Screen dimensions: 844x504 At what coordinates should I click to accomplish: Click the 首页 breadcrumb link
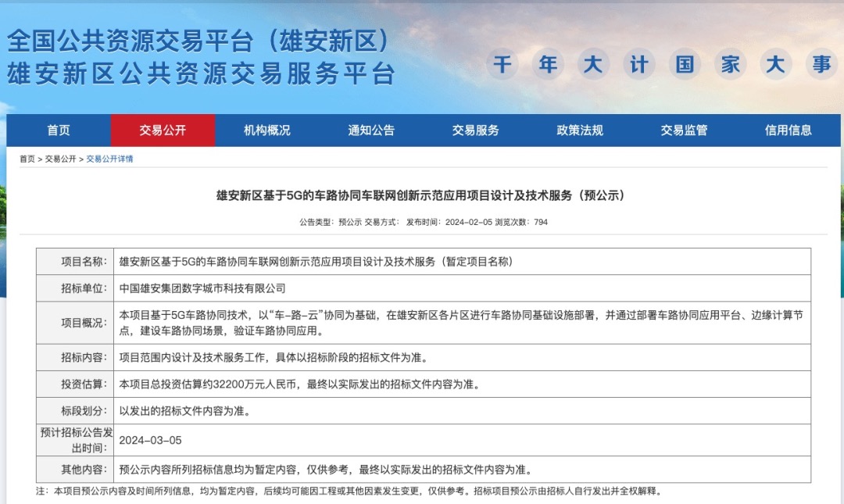(27, 159)
